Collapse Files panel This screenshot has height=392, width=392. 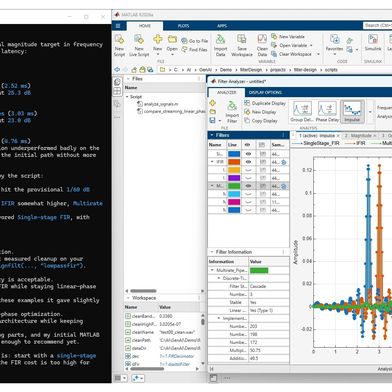coord(128,79)
